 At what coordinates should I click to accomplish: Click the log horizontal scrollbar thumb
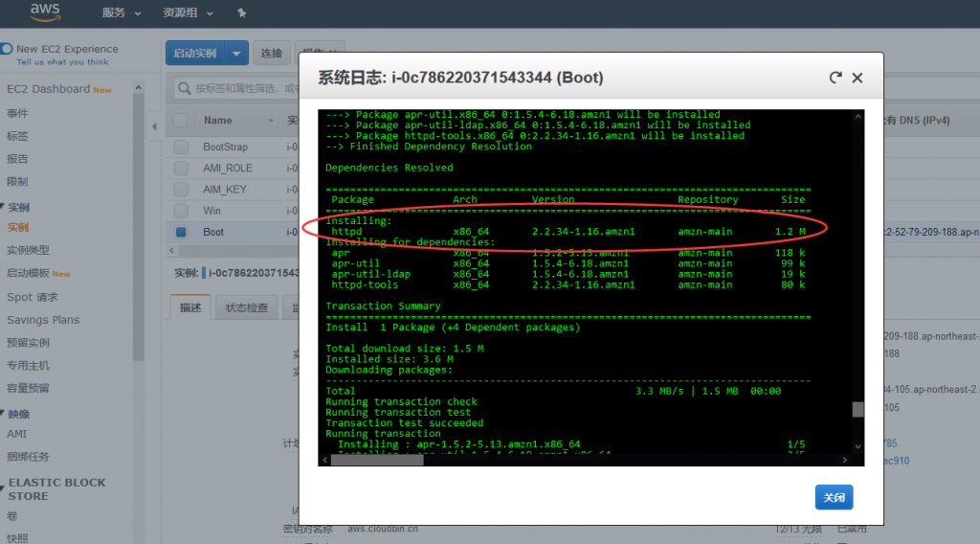(377, 461)
